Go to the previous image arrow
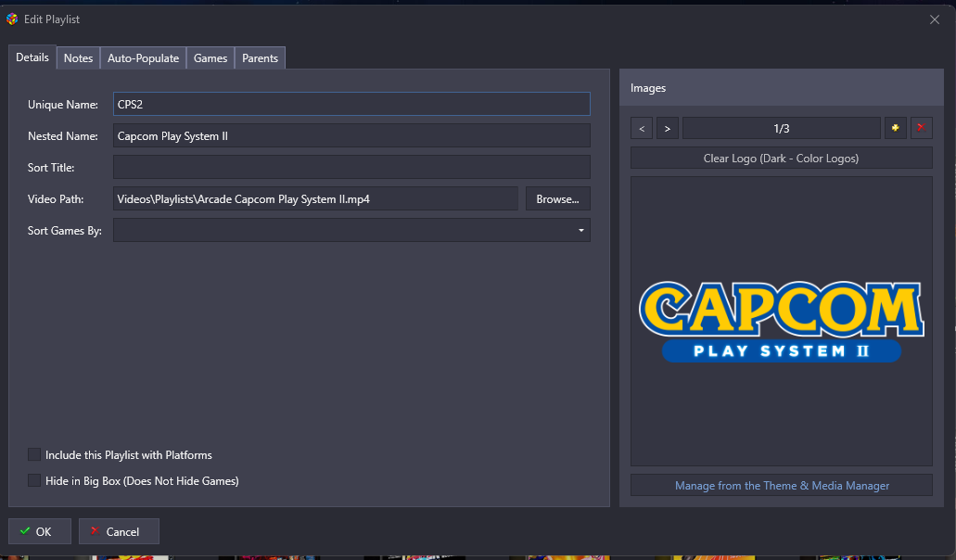The width and height of the screenshot is (956, 560). [642, 128]
